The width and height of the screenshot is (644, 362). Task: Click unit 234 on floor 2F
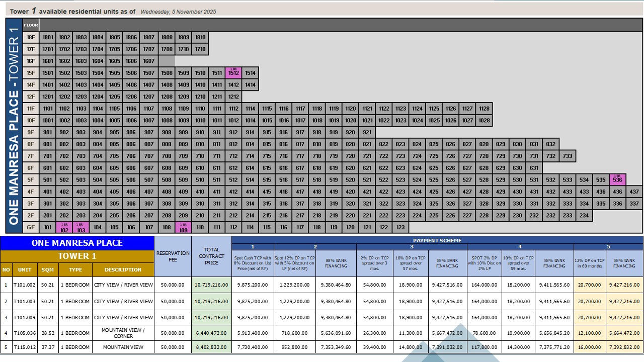(x=584, y=215)
